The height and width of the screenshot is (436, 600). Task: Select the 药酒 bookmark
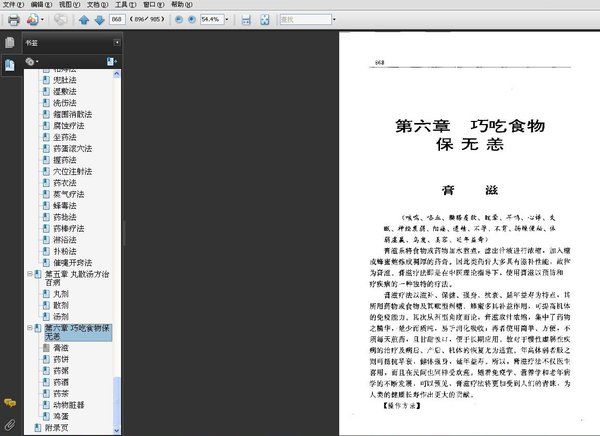pyautogui.click(x=60, y=382)
